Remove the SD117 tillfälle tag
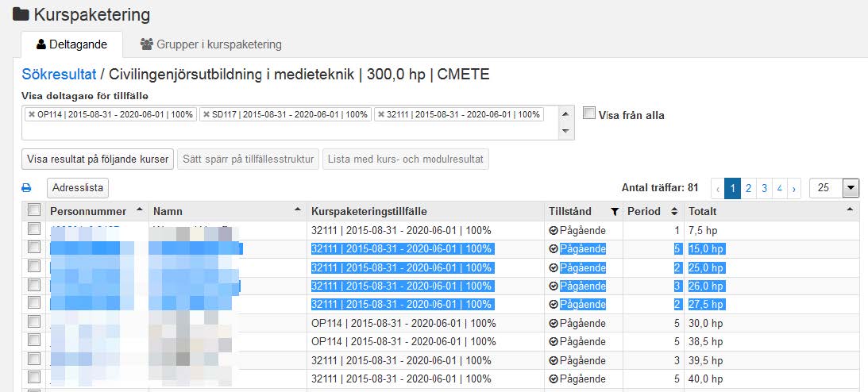Image resolution: width=868 pixels, height=392 pixels. pyautogui.click(x=206, y=114)
